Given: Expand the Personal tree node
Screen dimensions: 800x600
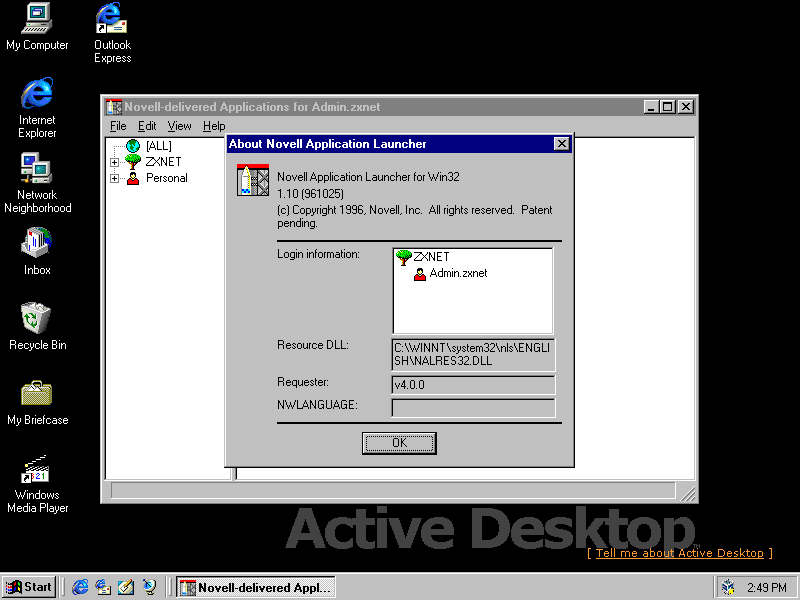Looking at the screenshot, I should (114, 179).
